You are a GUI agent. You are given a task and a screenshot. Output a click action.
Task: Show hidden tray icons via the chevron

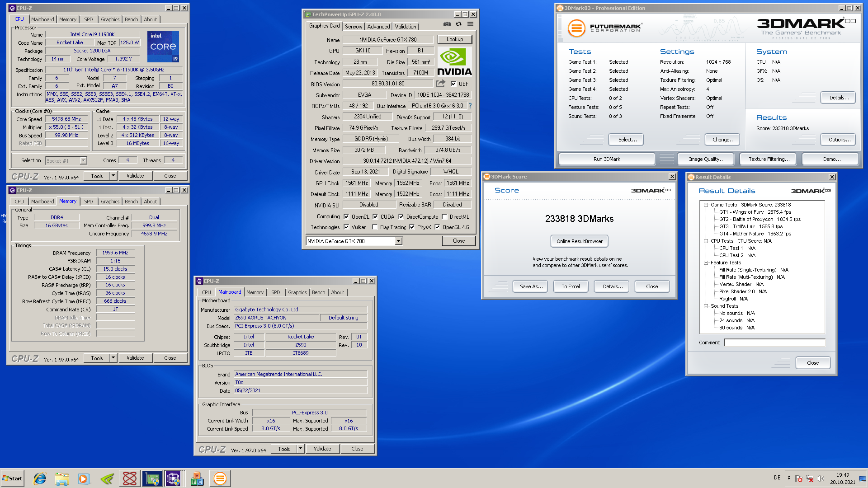click(x=789, y=478)
